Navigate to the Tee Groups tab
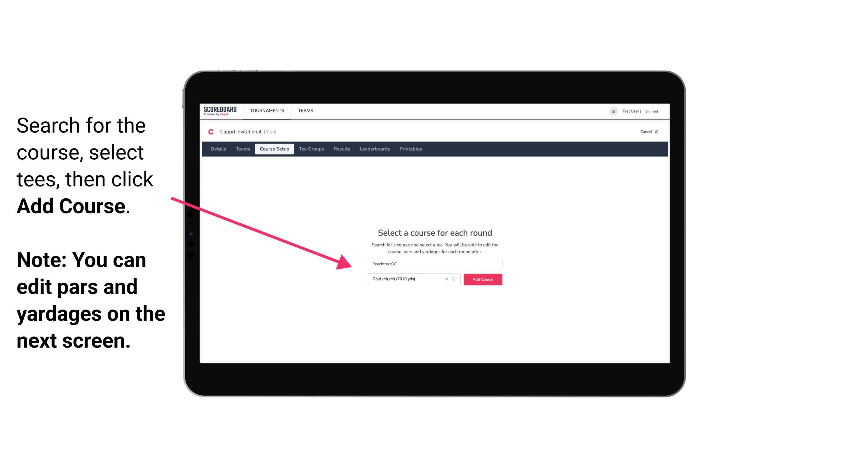 311,149
